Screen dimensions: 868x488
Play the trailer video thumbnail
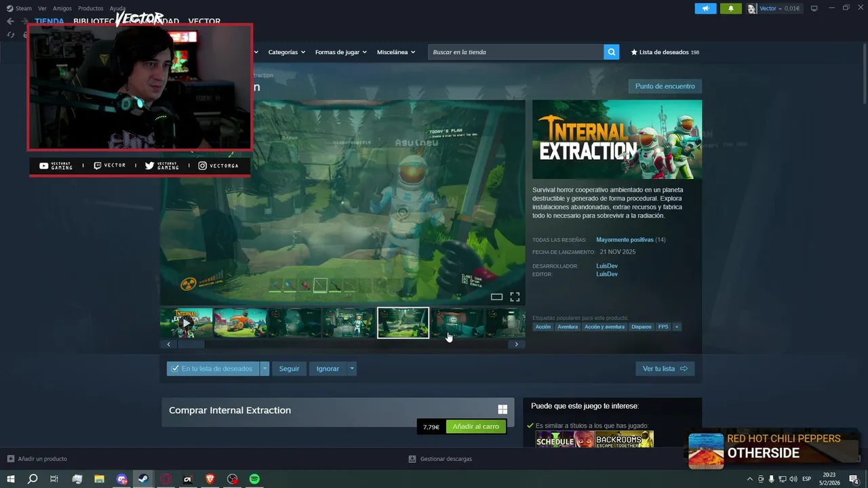pos(186,323)
